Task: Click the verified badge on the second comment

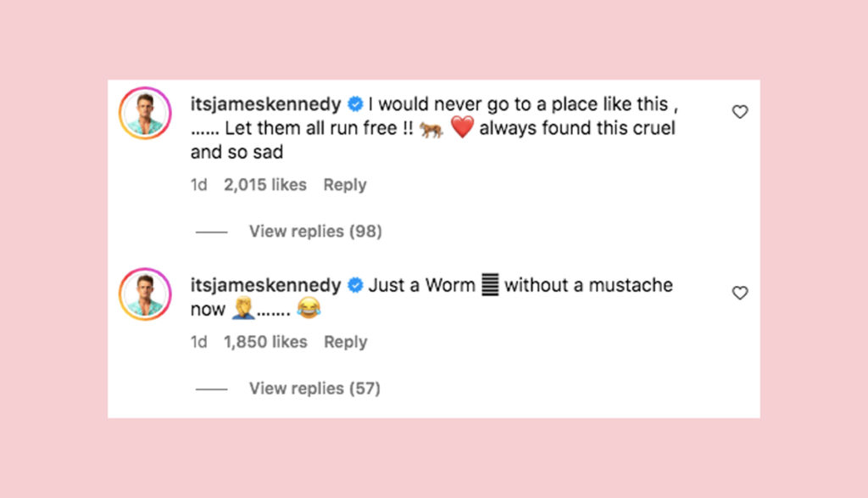Action: [x=353, y=286]
